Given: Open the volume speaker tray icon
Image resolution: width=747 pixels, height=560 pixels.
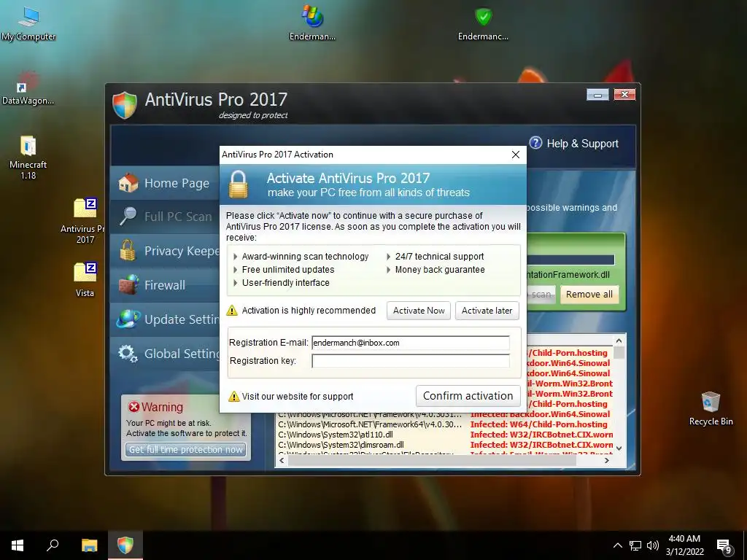Looking at the screenshot, I should [x=653, y=545].
